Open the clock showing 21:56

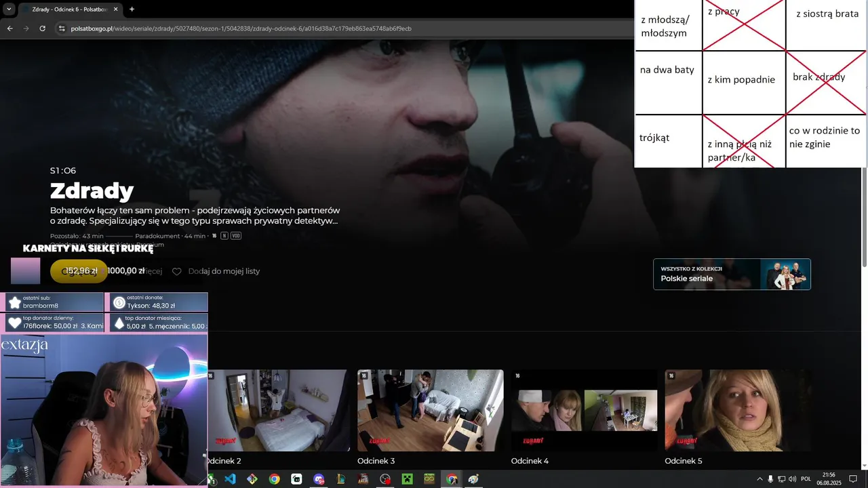(829, 479)
